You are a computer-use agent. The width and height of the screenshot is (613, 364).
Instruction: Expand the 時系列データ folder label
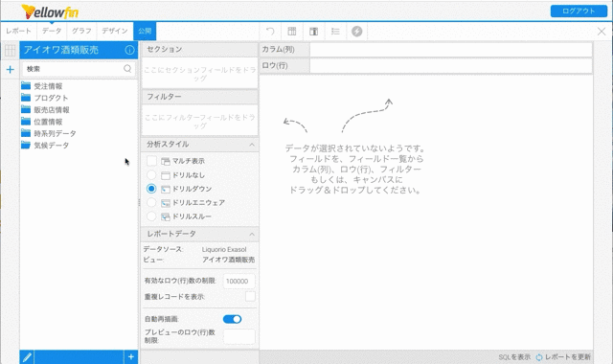pos(55,134)
